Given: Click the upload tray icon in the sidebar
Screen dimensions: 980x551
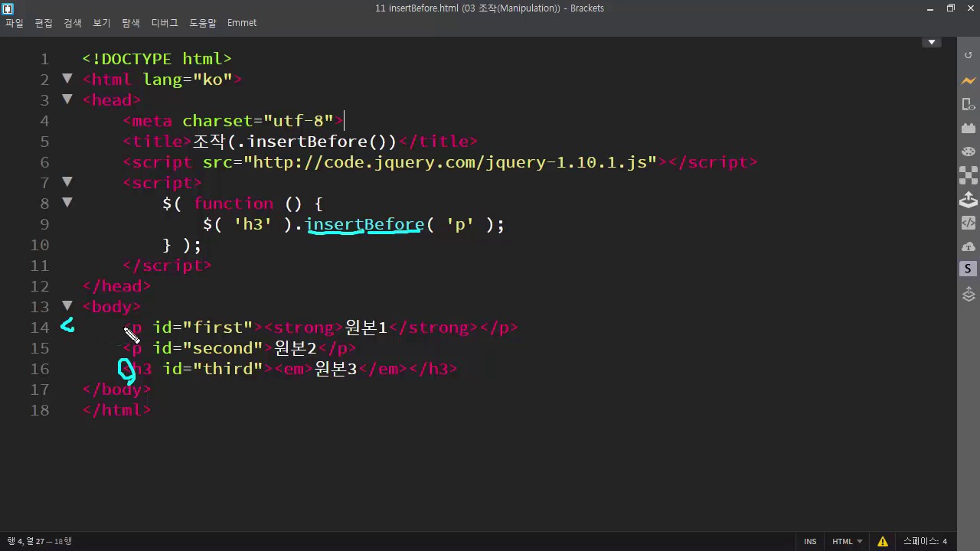Looking at the screenshot, I should pyautogui.click(x=969, y=200).
